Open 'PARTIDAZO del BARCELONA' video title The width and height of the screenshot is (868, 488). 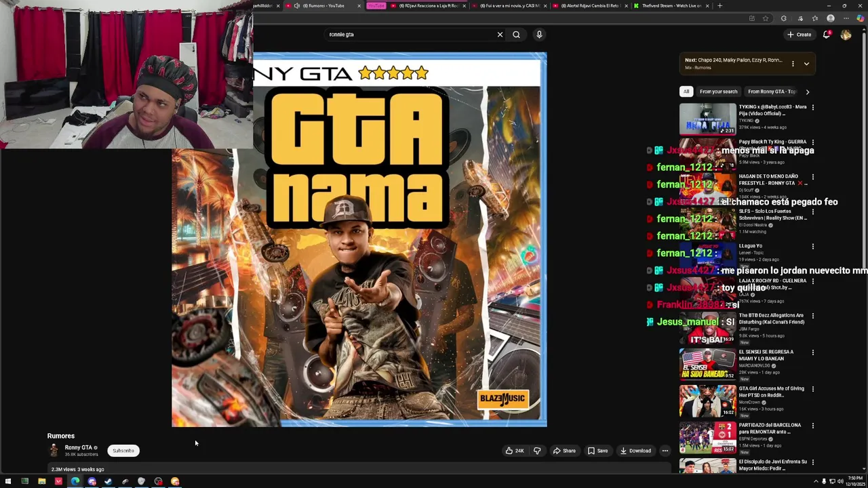770,428
